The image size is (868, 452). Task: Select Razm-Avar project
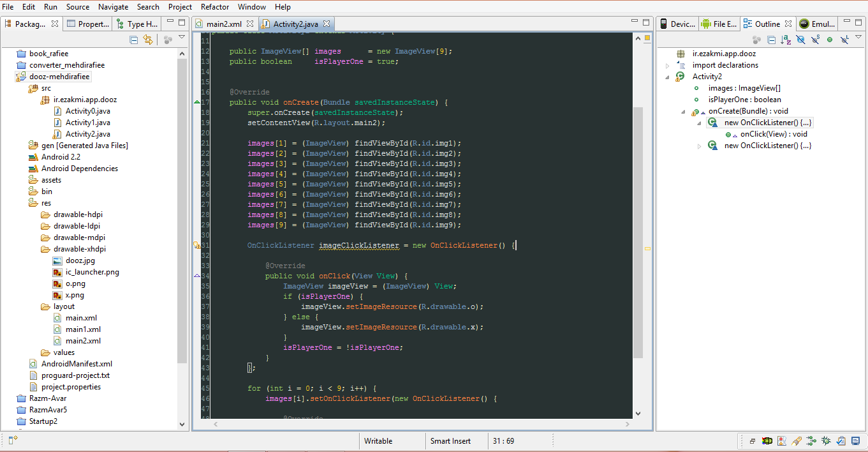[48, 398]
